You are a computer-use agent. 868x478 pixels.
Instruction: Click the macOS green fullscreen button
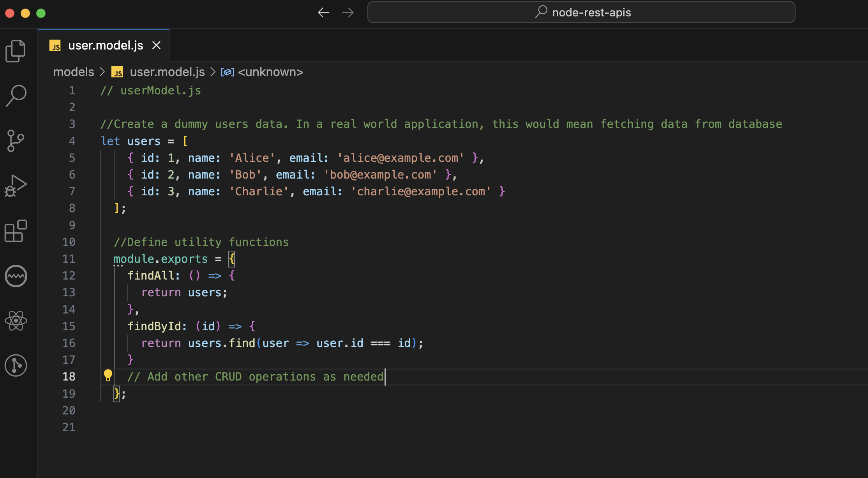pyautogui.click(x=41, y=13)
